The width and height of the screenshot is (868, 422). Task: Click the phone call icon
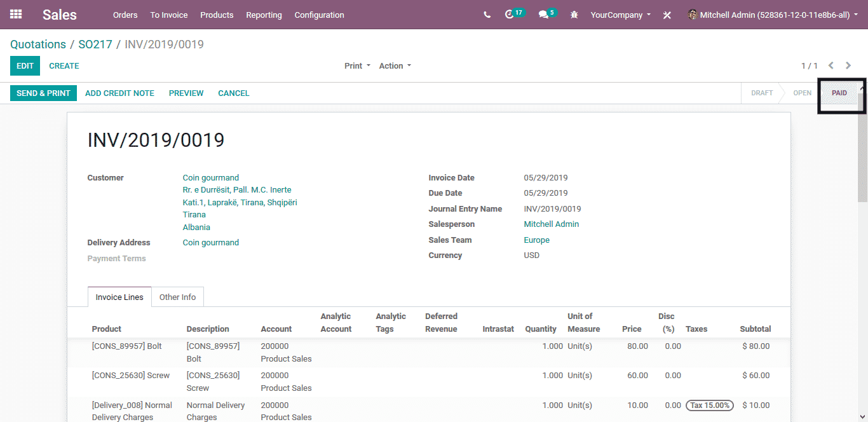[x=487, y=15]
